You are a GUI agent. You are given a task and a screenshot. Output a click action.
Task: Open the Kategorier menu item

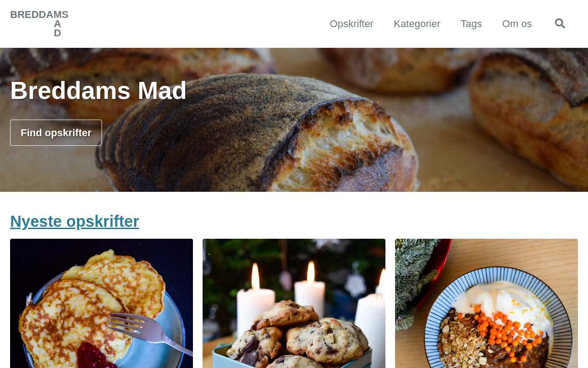tap(417, 23)
